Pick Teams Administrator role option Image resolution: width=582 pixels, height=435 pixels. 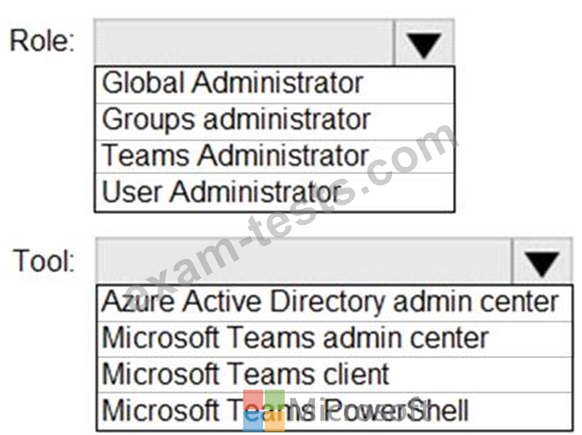tap(275, 156)
